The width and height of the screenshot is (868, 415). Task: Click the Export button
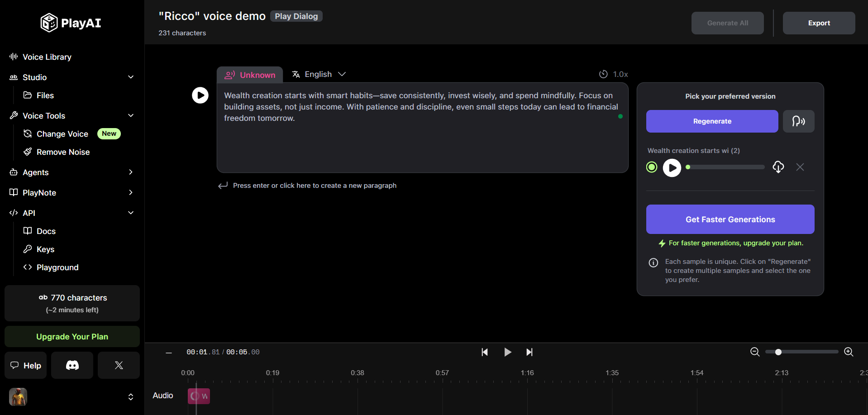[x=819, y=23]
